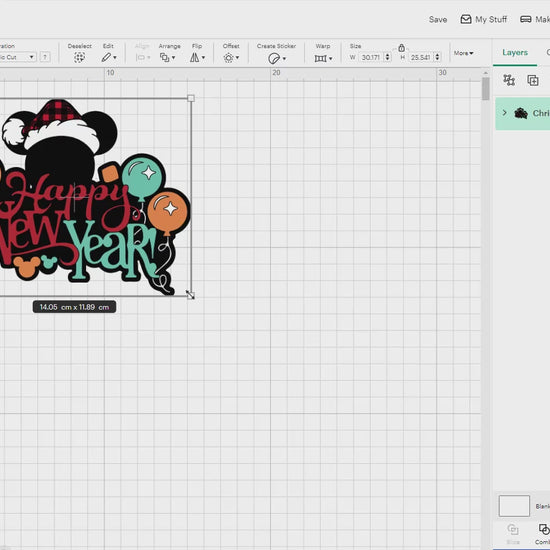
Task: Click the Flip mirror icon
Action: [195, 58]
